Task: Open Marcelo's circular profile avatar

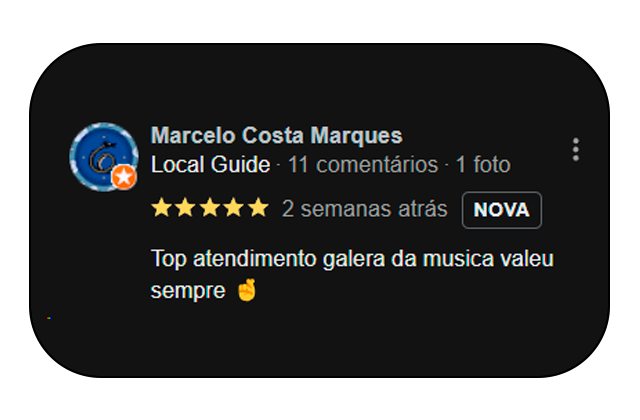Action: [x=104, y=157]
